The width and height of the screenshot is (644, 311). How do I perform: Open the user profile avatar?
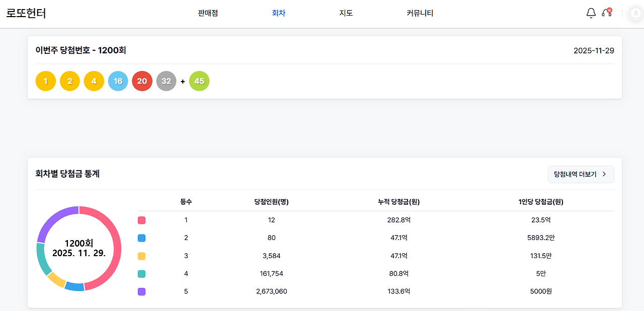pos(635,13)
